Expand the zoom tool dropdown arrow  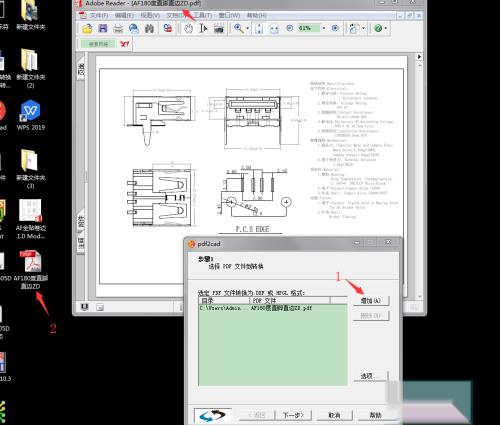pyautogui.click(x=247, y=28)
